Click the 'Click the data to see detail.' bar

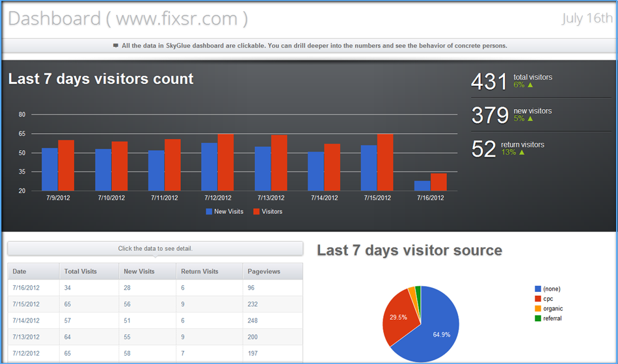(x=155, y=248)
